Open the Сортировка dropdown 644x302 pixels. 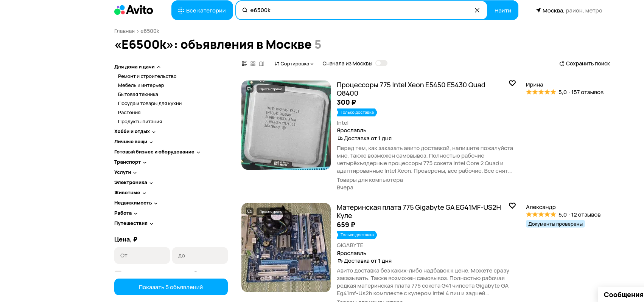tap(294, 63)
